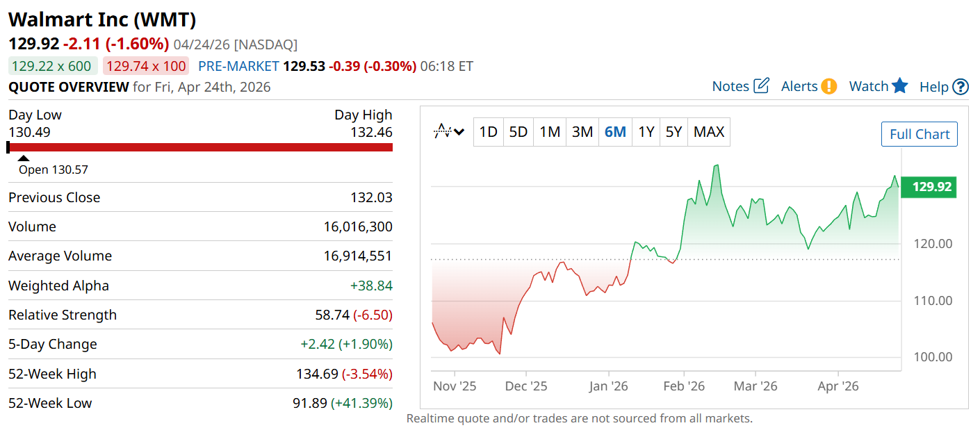This screenshot has height=437, width=980.
Task: Click the Alerts exclamation icon
Action: tap(829, 86)
